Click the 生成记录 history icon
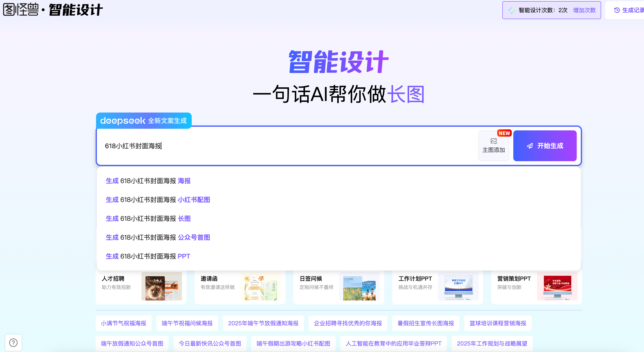The height and width of the screenshot is (352, 644). (x=617, y=10)
